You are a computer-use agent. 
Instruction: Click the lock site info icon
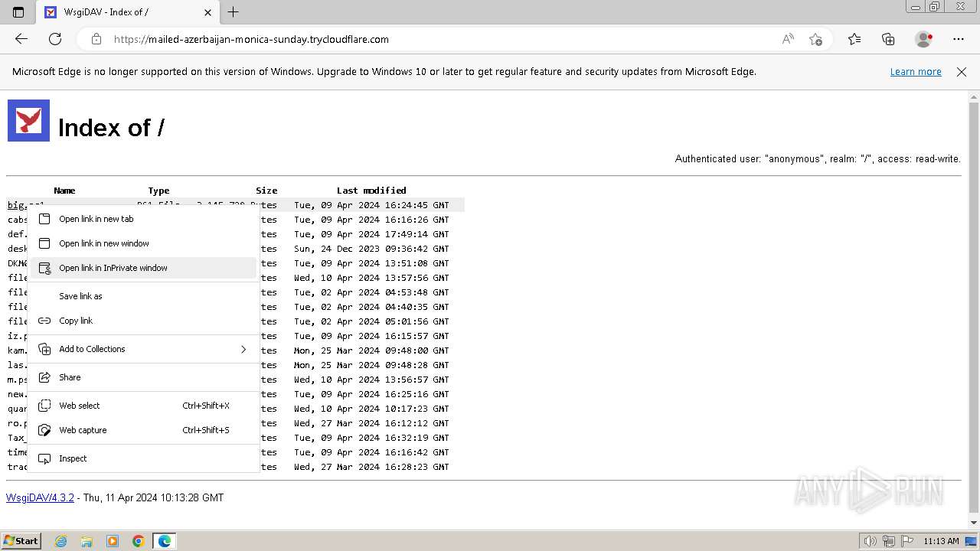pos(96,39)
